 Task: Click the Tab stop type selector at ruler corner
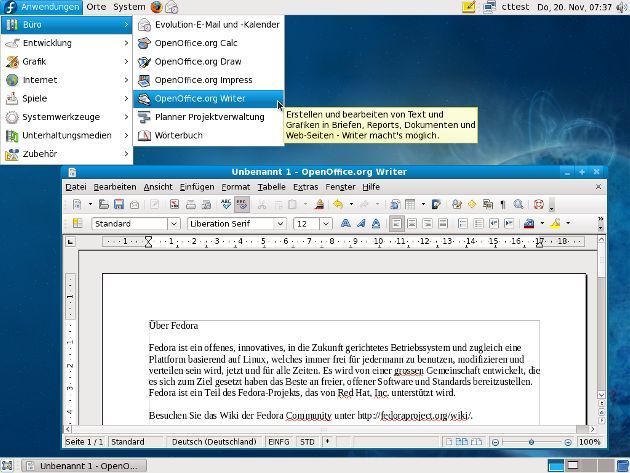[71, 242]
